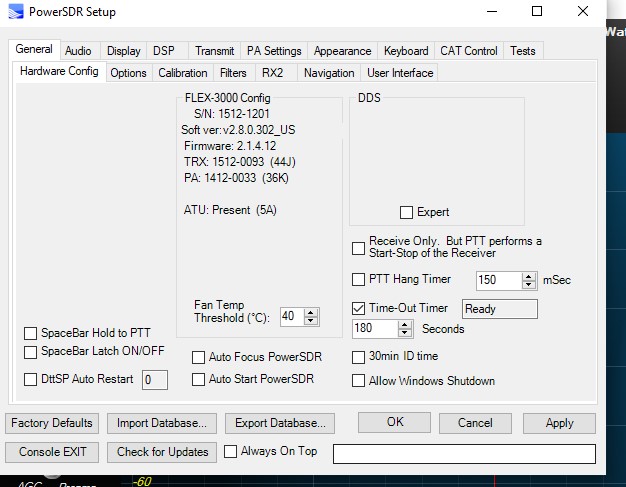Decrease Time-Out Timer seconds value
626x487 pixels.
[x=405, y=333]
